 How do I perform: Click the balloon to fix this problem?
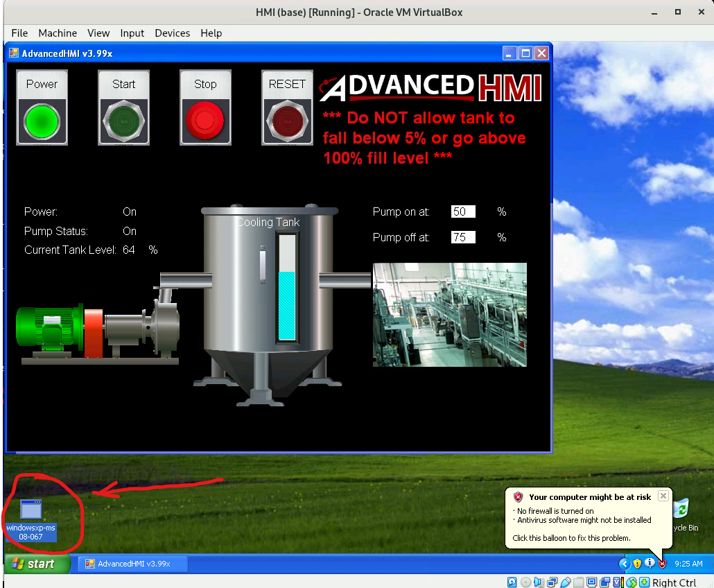571,538
